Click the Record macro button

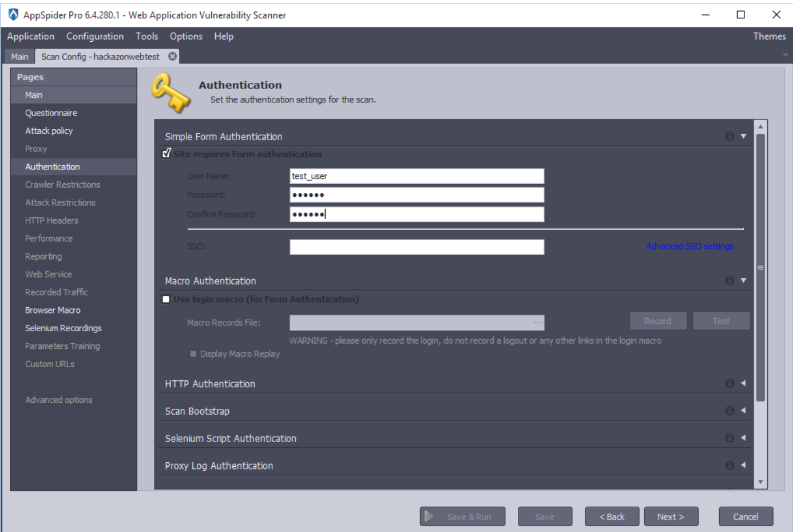pyautogui.click(x=658, y=321)
